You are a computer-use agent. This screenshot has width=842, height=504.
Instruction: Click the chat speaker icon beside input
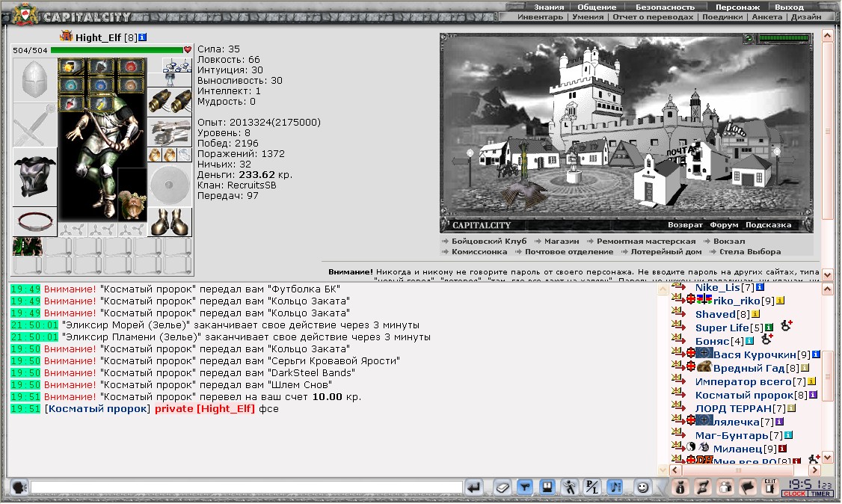coord(19,488)
